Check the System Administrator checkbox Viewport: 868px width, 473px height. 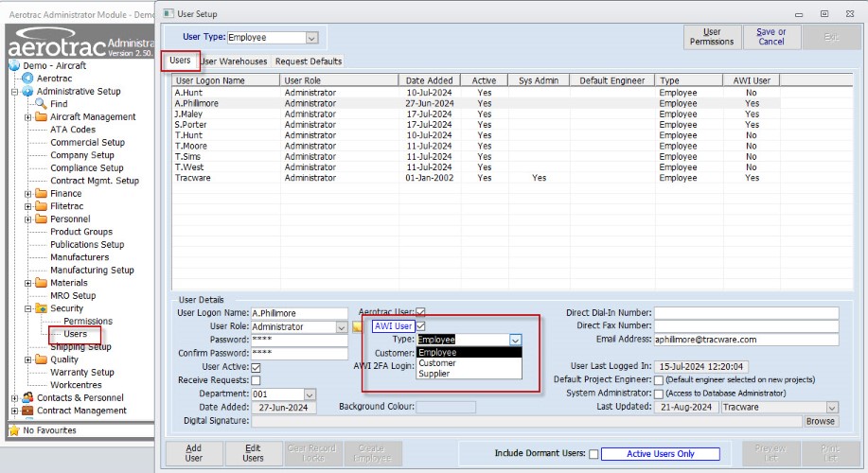(659, 394)
